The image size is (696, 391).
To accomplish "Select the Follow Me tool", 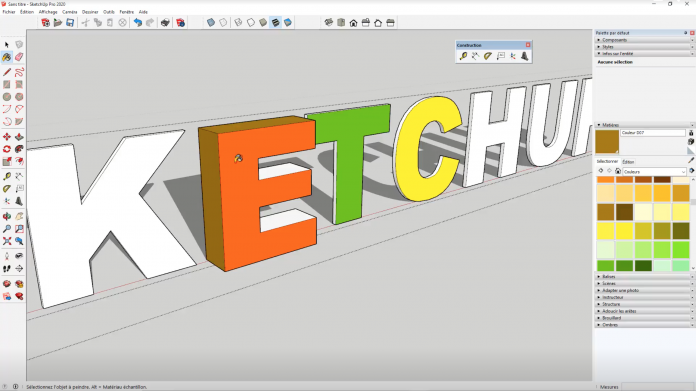I will 19,149.
